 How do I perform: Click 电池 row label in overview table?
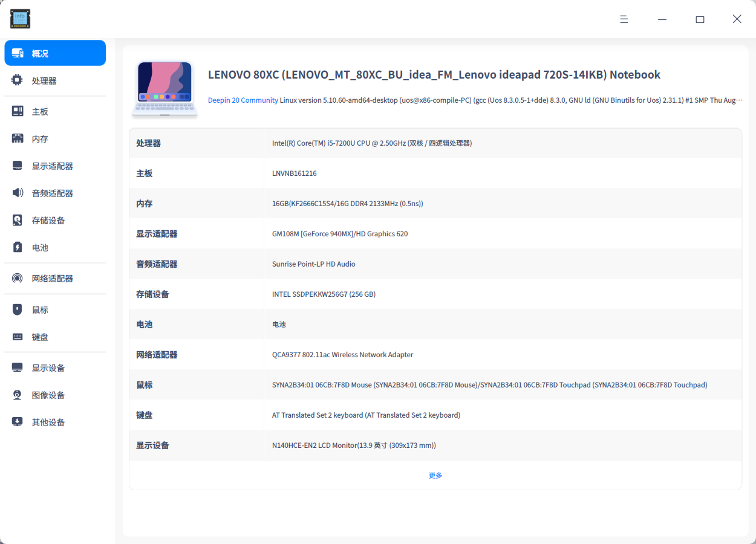(144, 324)
